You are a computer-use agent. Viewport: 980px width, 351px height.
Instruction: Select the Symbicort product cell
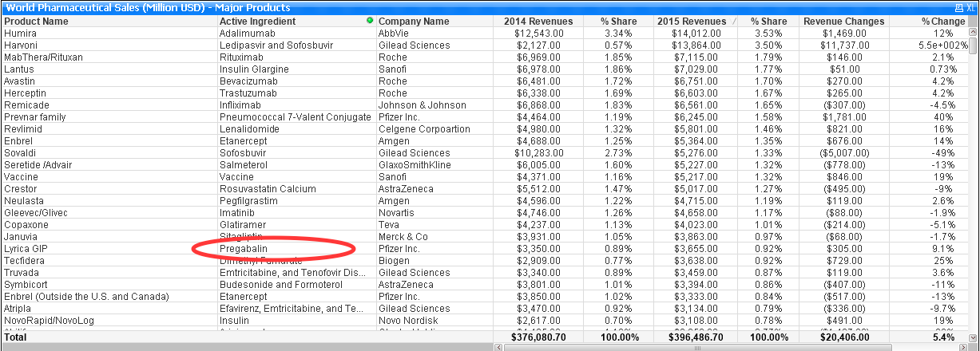click(109, 285)
